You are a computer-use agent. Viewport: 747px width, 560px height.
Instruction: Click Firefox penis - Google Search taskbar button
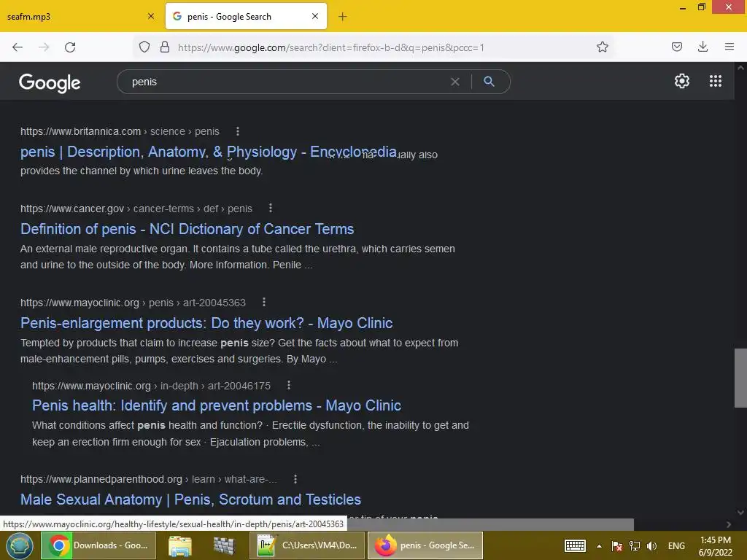click(425, 545)
